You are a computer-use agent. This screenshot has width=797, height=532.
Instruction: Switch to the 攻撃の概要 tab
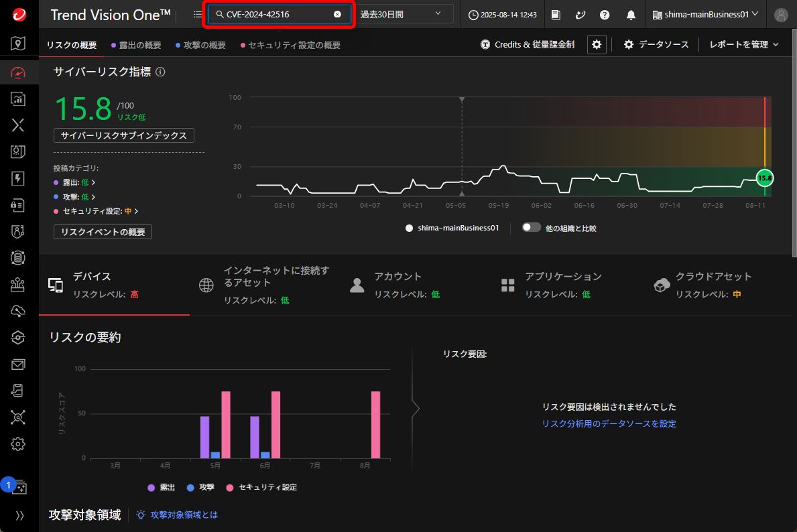(x=200, y=45)
